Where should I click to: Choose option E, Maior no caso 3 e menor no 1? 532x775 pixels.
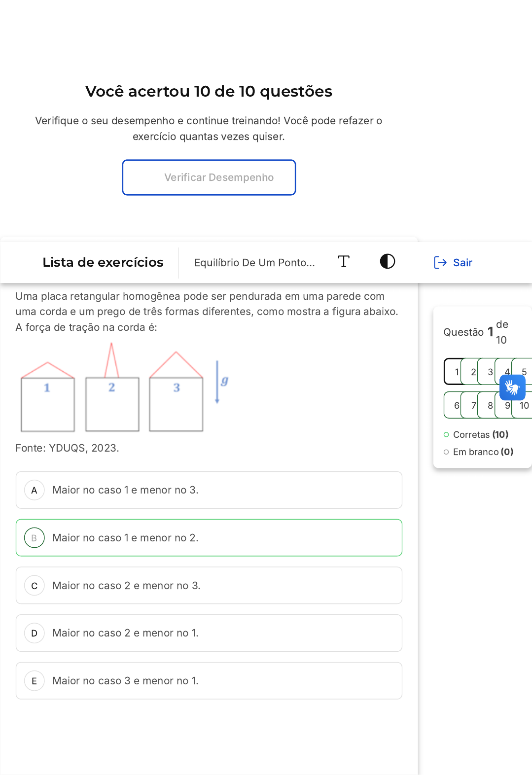coord(209,681)
